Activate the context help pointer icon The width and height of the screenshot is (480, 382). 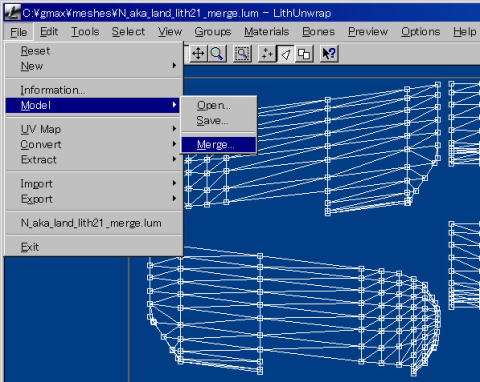pyautogui.click(x=329, y=54)
